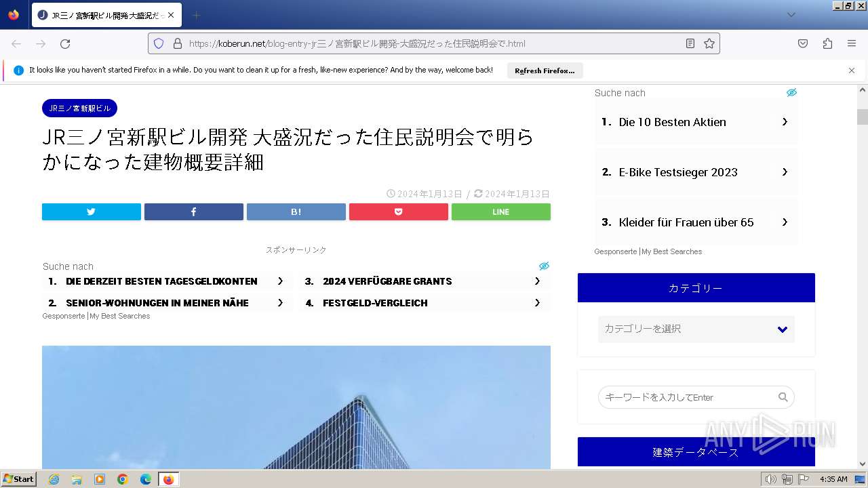868x488 pixels.
Task: Dismiss the Firefox refresh notification bar
Action: tap(852, 70)
